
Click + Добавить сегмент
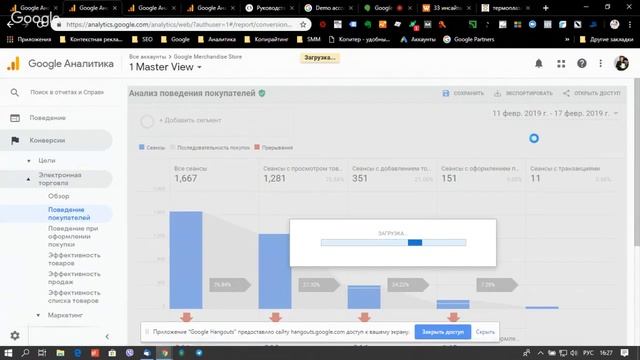(190, 120)
